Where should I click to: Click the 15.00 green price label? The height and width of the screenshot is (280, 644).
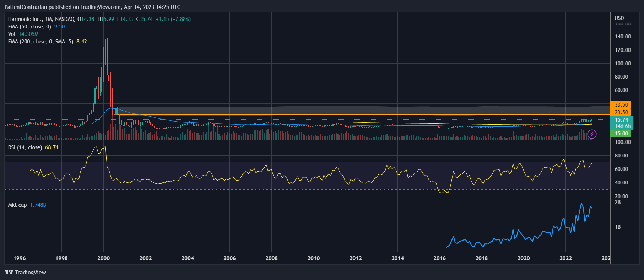pyautogui.click(x=621, y=134)
